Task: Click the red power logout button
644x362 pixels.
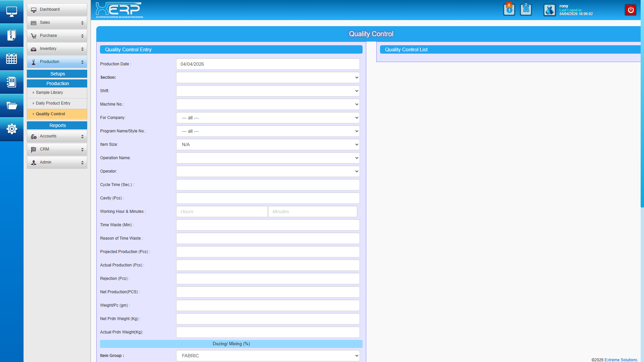Action: tap(631, 10)
